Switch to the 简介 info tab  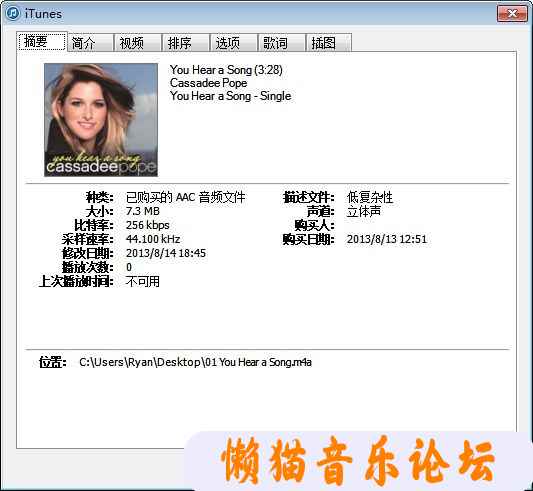[x=91, y=43]
